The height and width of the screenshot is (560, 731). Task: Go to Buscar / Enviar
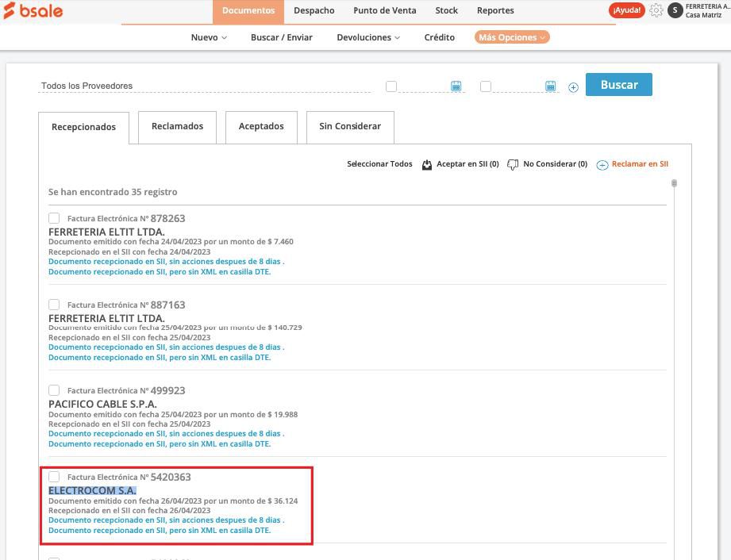[282, 37]
